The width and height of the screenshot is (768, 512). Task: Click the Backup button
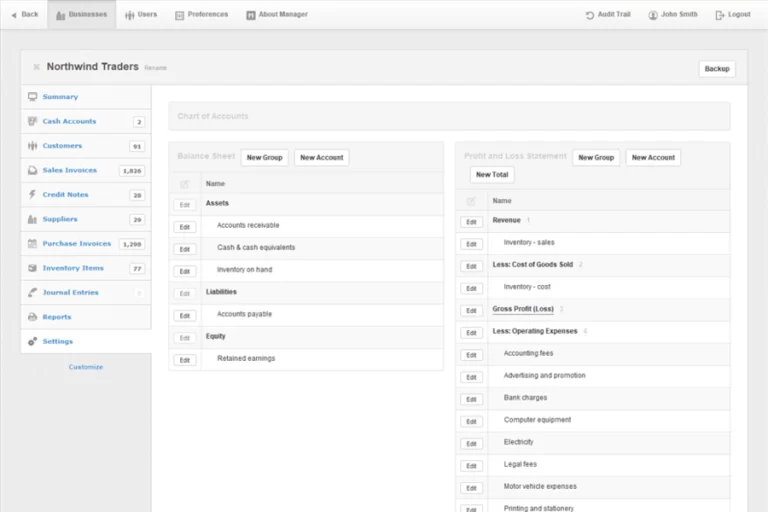pyautogui.click(x=717, y=69)
